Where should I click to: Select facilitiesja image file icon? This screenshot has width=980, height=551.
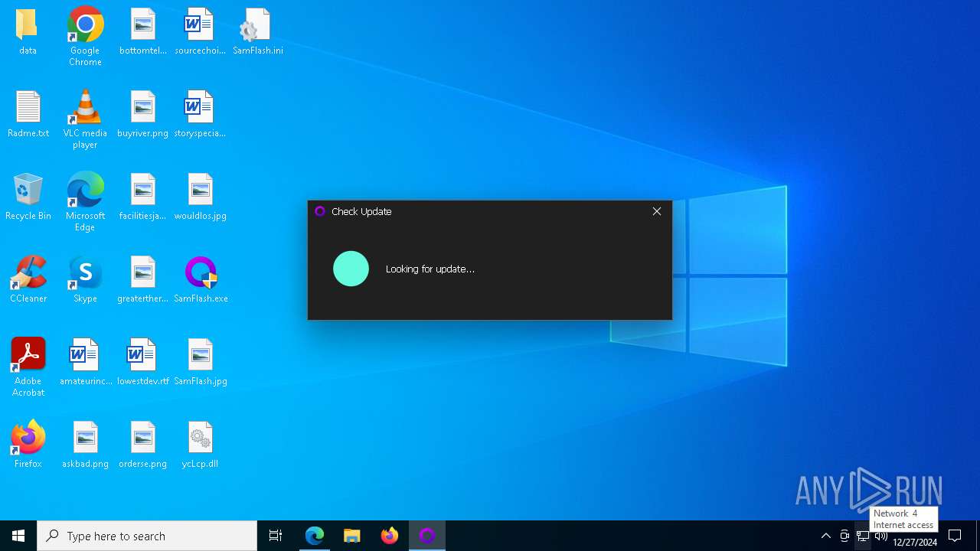coord(142,197)
